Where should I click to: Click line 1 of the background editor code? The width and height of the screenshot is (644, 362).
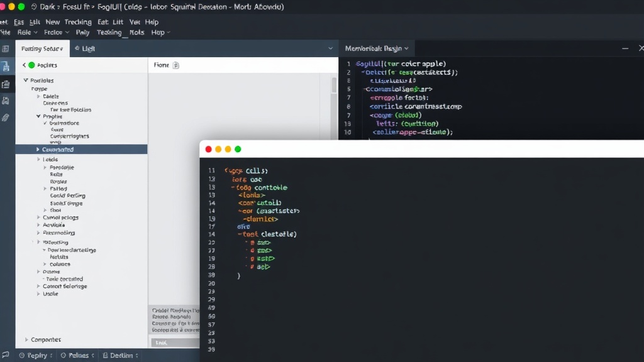(401, 63)
